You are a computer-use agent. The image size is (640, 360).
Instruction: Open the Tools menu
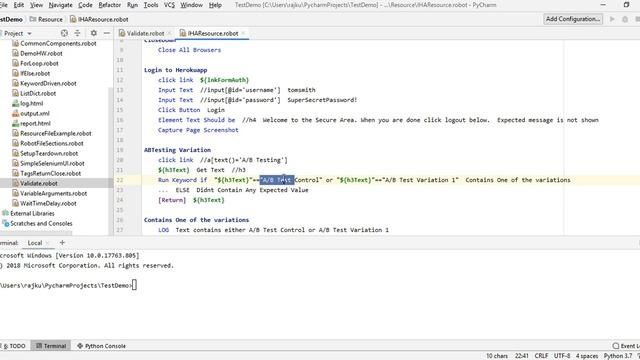[151, 5]
